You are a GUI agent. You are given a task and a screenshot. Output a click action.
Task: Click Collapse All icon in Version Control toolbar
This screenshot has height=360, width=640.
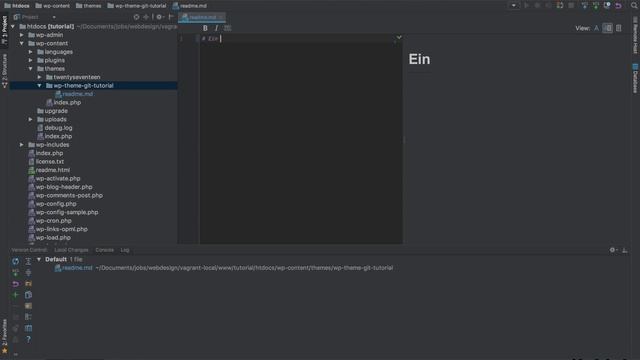click(28, 272)
